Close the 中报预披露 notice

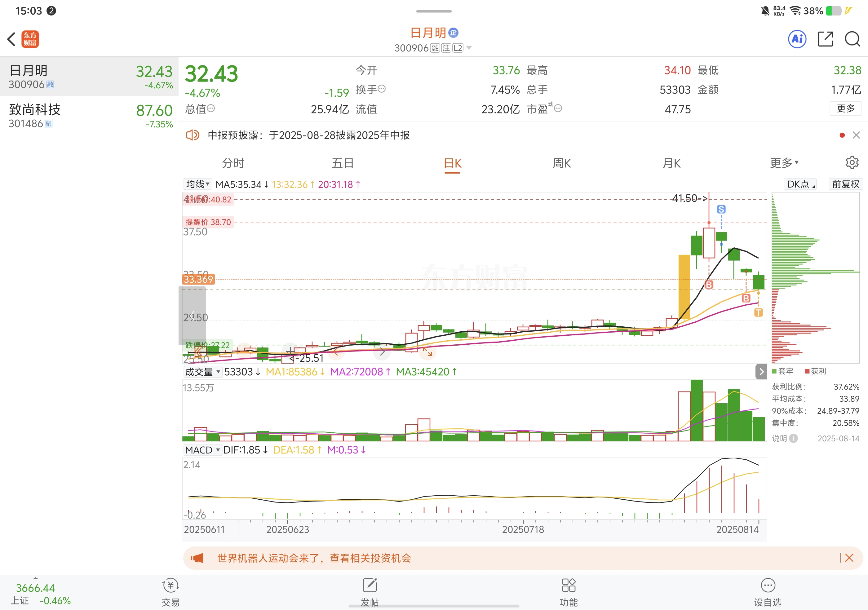[856, 135]
